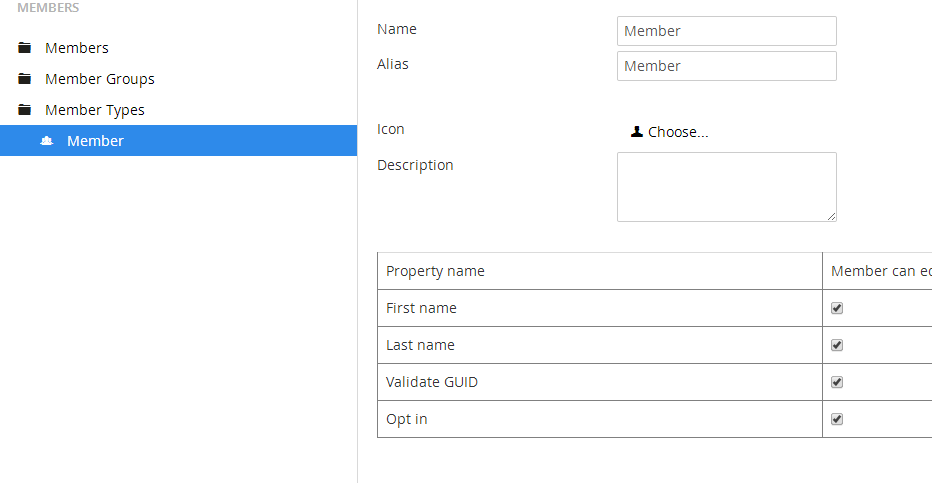Disable Opt in member edit checkbox
Screen dimensions: 932x483
coord(837,419)
